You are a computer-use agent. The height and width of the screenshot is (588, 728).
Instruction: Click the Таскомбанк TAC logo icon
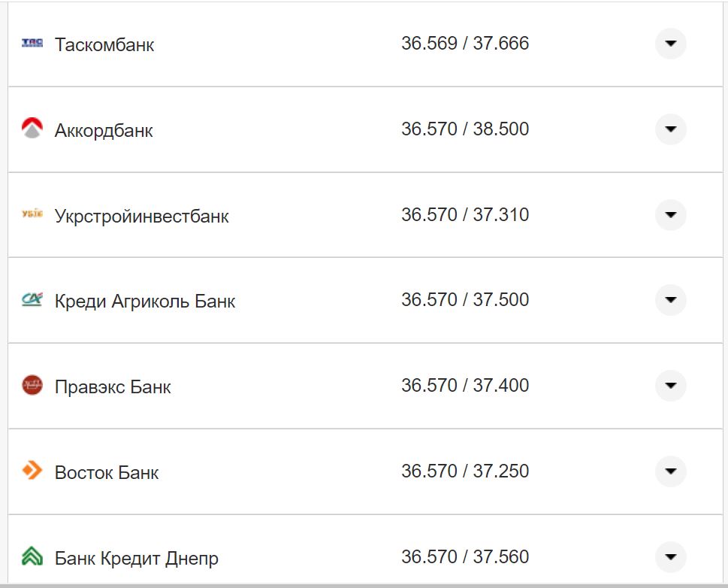click(32, 44)
